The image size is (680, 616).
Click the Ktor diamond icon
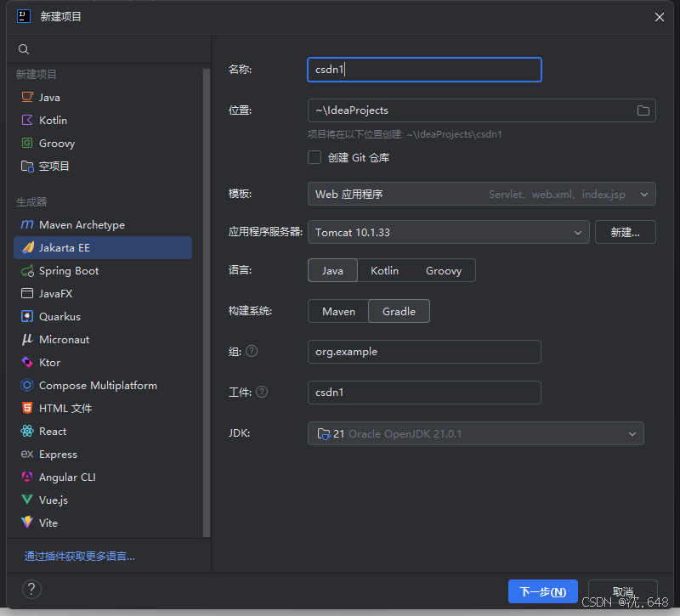(27, 363)
